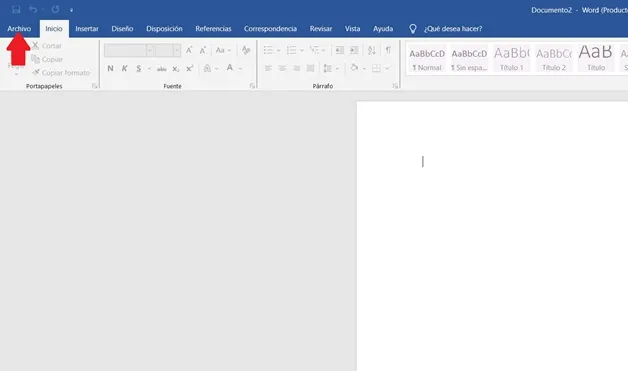Click the Undo icon in the quick access toolbar
628x371 pixels.
33,9
